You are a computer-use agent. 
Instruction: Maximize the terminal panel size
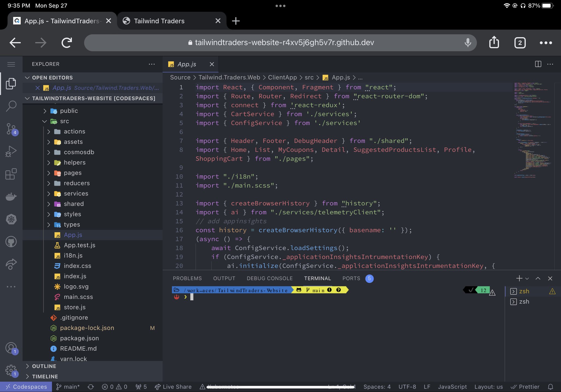(x=538, y=278)
